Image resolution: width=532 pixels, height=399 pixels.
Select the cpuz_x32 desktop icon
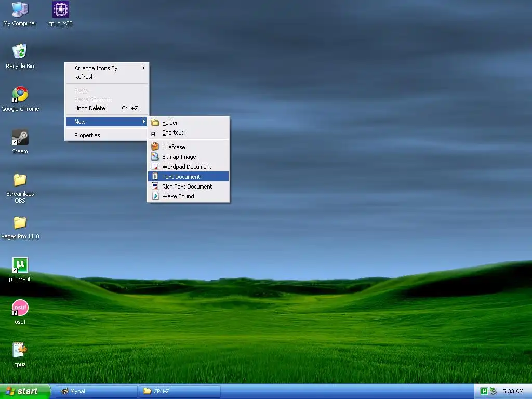60,14
